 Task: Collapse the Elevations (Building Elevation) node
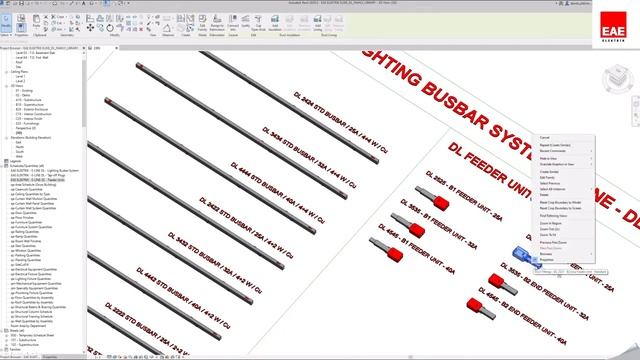7,138
